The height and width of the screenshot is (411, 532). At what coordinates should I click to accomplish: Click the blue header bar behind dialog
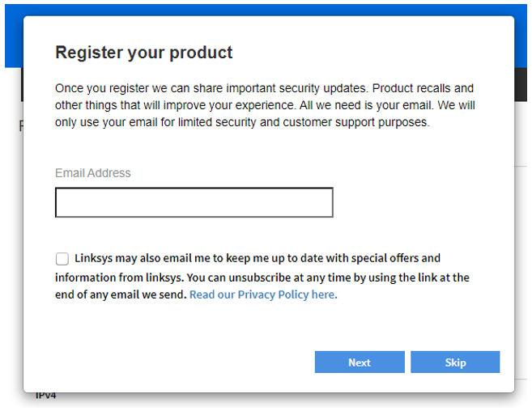tap(266, 10)
